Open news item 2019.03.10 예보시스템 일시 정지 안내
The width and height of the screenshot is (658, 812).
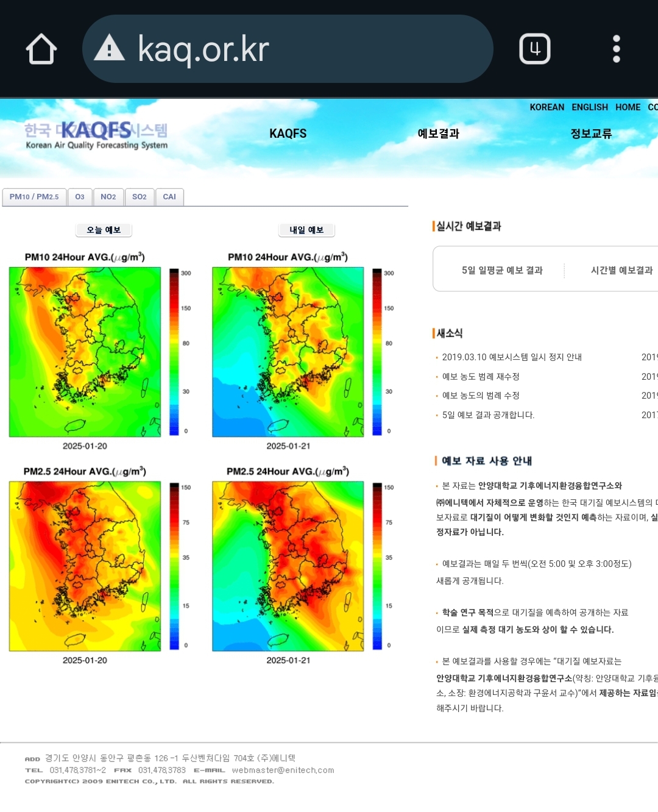(512, 357)
